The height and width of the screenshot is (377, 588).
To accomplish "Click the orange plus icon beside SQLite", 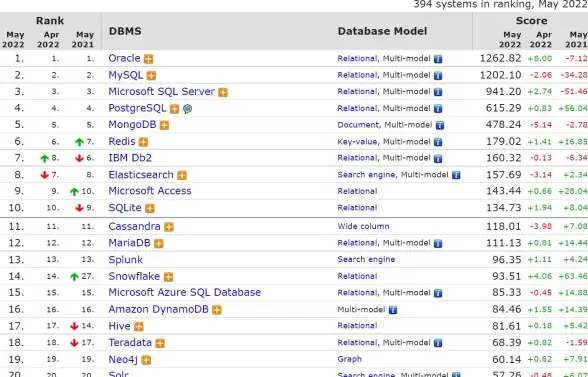I will pos(150,208).
